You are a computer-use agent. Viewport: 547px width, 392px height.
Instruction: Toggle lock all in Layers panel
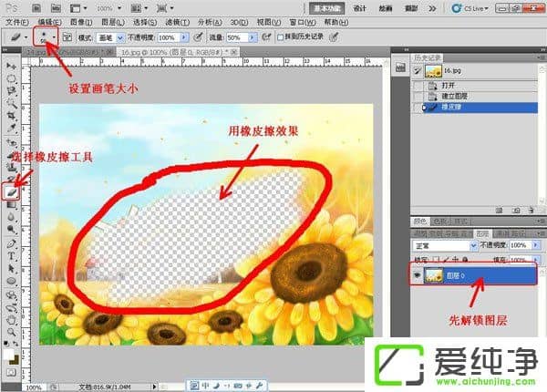tap(465, 260)
